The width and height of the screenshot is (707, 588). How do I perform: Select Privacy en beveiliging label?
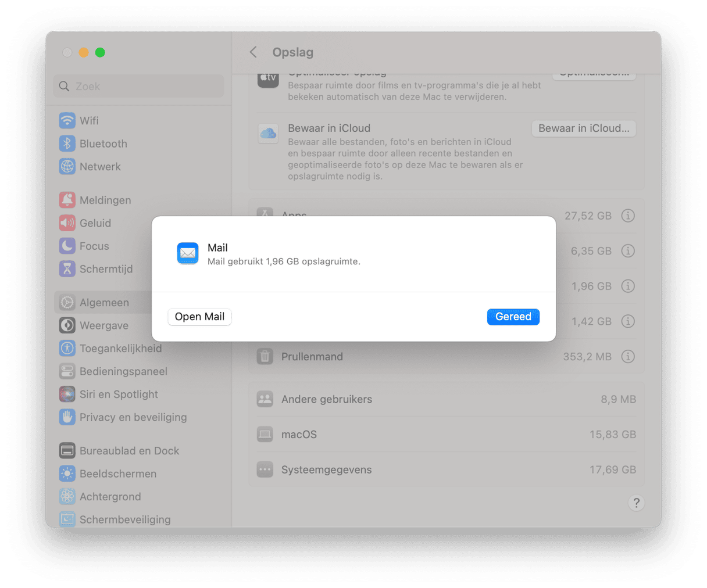point(133,417)
